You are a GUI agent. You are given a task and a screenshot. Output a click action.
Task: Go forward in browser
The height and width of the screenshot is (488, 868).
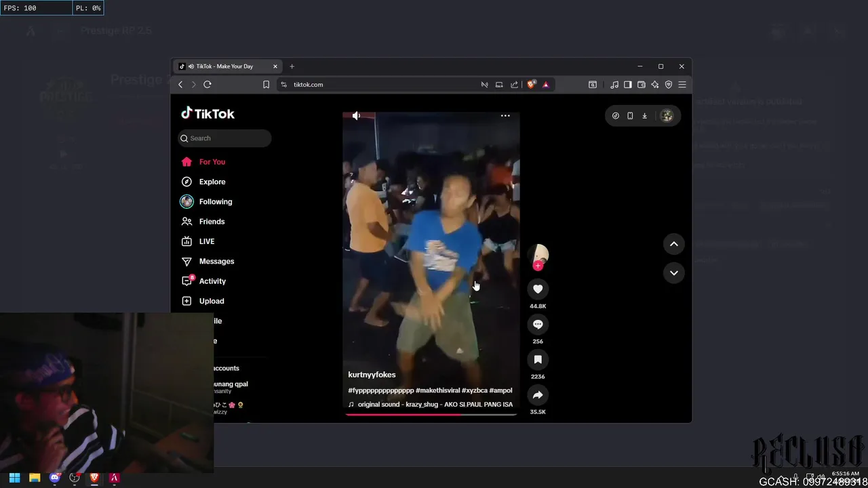pos(193,85)
